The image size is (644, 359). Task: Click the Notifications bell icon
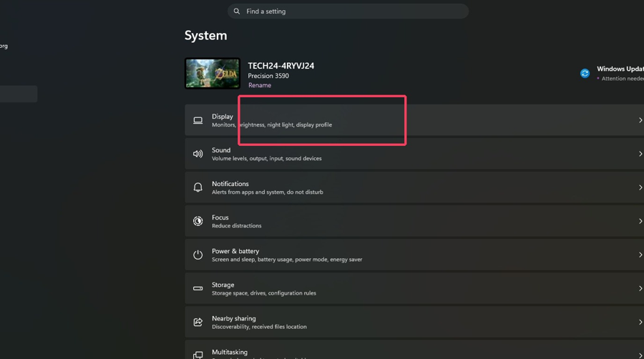pos(198,187)
